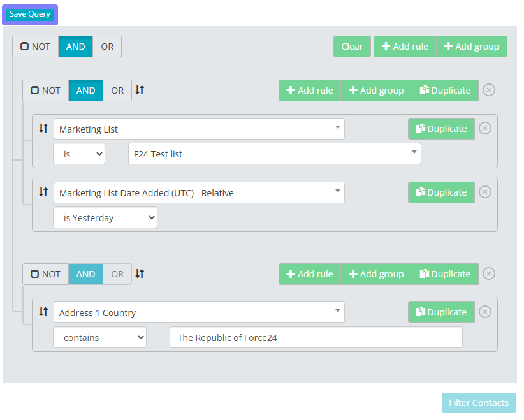The width and height of the screenshot is (524, 420).
Task: Delete the Date Added Relative rule
Action: [485, 192]
